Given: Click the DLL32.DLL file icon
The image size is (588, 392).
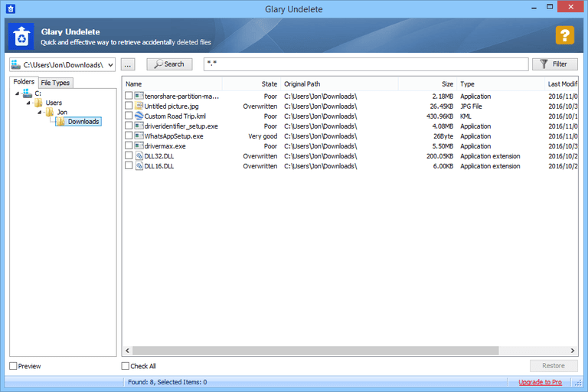Looking at the screenshot, I should pos(139,155).
